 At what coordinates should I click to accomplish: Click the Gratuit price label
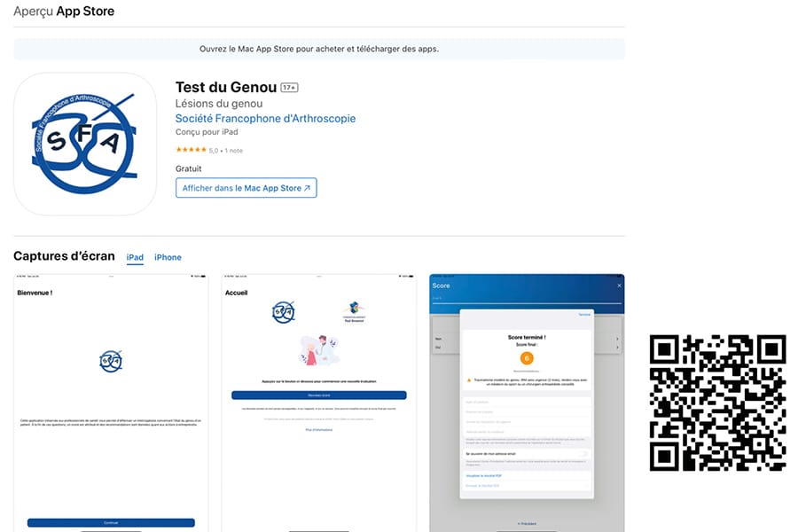click(188, 168)
